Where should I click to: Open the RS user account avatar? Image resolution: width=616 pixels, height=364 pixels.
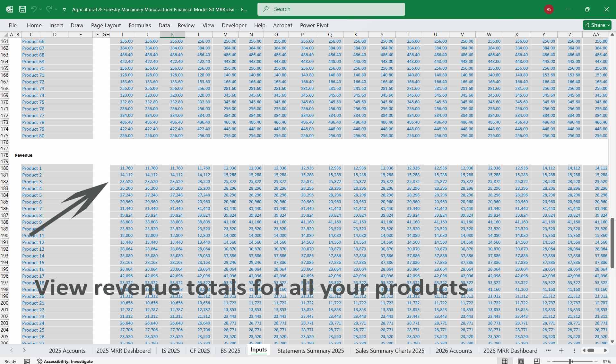click(549, 9)
